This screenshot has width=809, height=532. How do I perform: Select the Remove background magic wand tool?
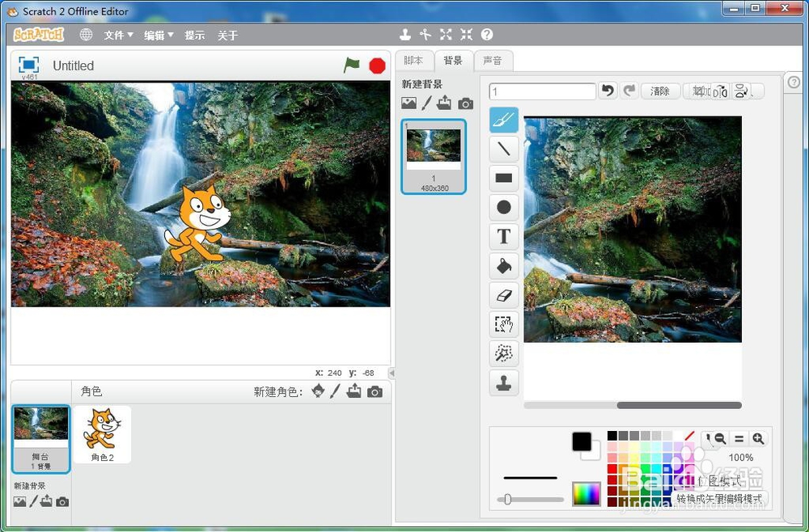(503, 353)
